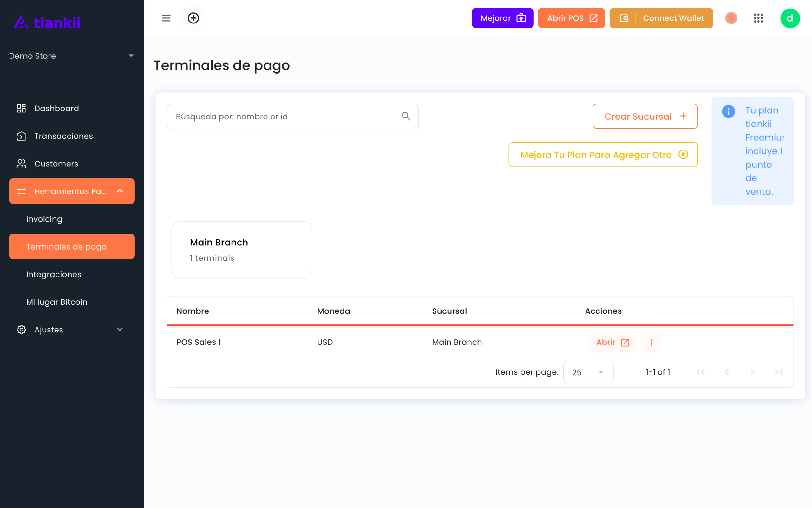Viewport: 812px width, 508px height.
Task: Open Mi lugar Bitcoin menu item
Action: [x=72, y=302]
